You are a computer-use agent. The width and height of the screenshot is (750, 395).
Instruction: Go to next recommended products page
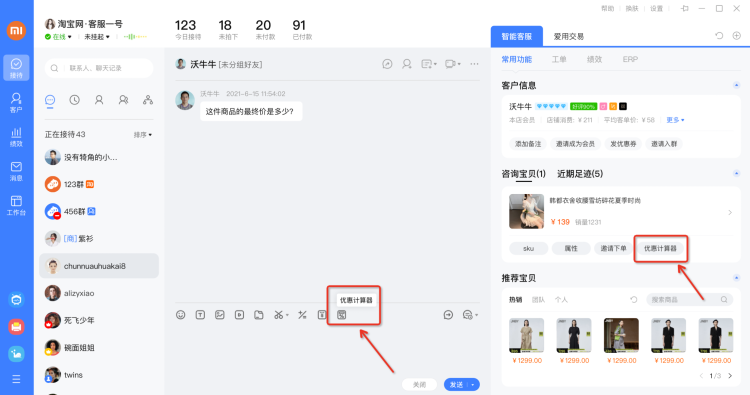[x=730, y=376]
